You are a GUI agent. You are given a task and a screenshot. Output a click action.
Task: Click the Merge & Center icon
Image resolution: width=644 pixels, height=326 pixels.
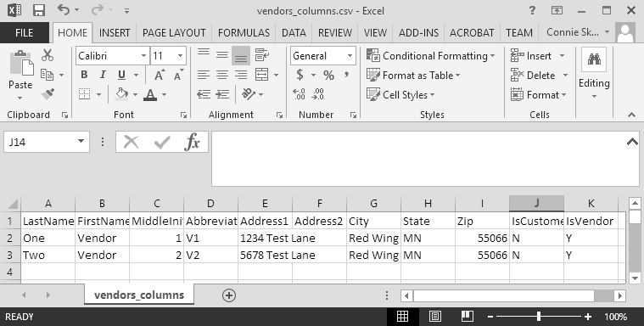[261, 75]
